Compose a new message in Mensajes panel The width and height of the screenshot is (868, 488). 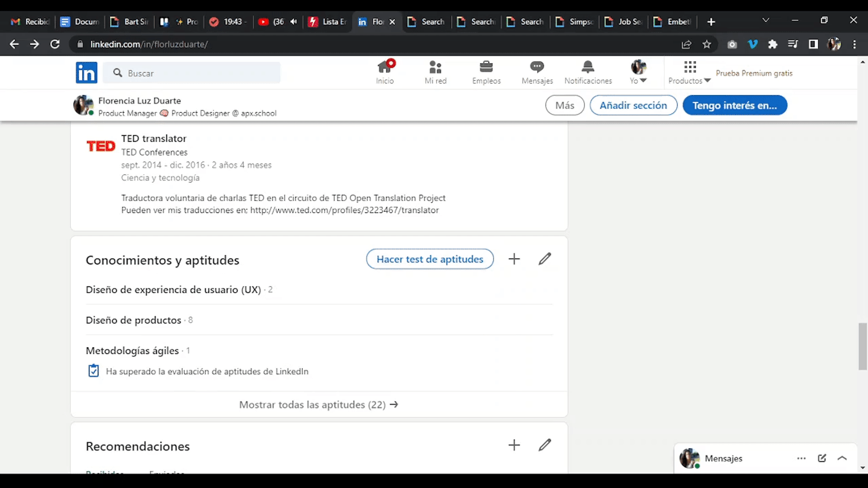(x=822, y=459)
